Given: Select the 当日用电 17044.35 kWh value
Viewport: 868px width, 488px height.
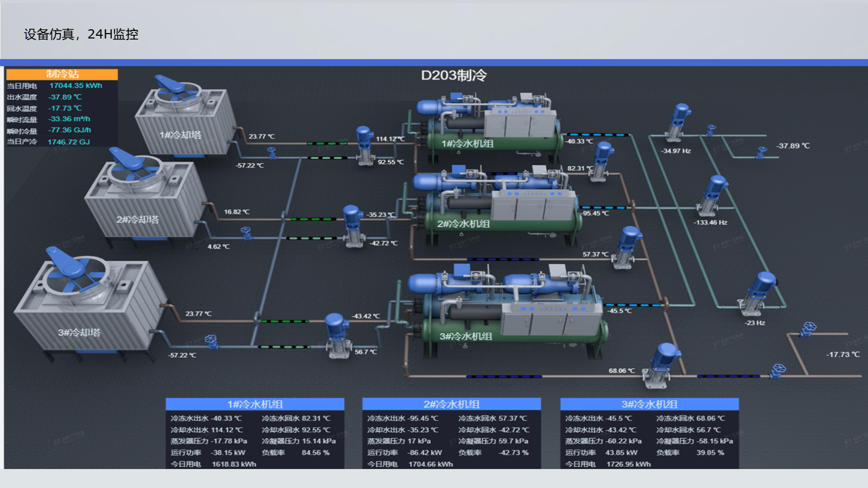Looking at the screenshot, I should pyautogui.click(x=75, y=86).
